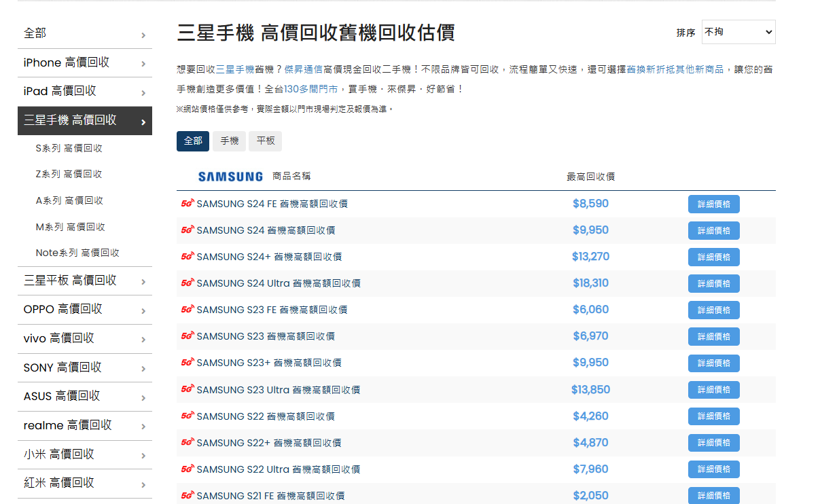
Task: Expand ASUS 高價回收 sidebar chevron
Action: (x=143, y=397)
